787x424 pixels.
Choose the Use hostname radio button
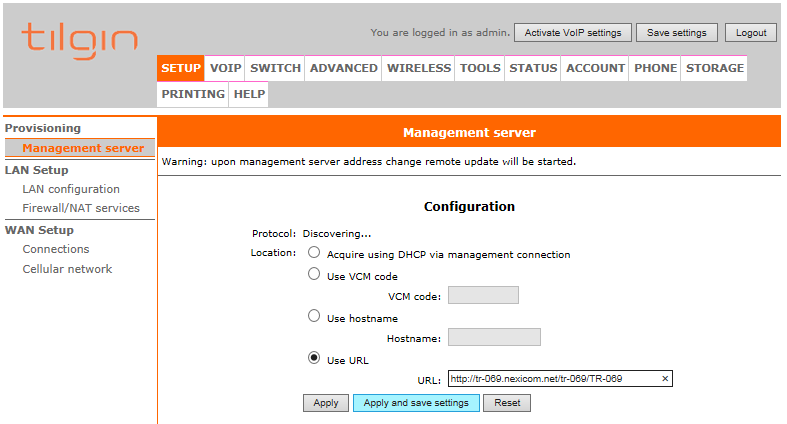click(x=314, y=316)
